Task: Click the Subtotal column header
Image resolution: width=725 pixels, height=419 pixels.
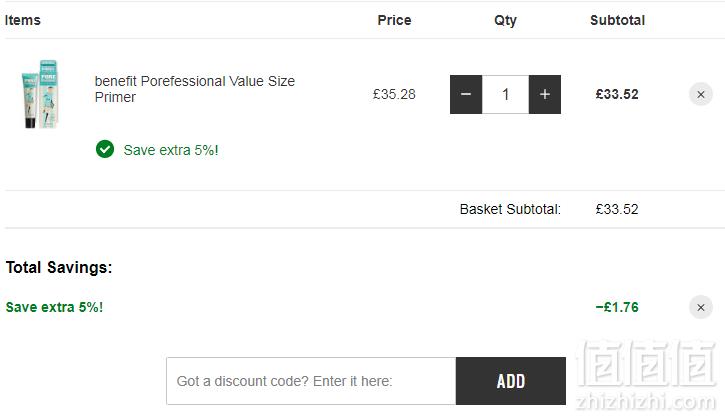Action: point(617,20)
